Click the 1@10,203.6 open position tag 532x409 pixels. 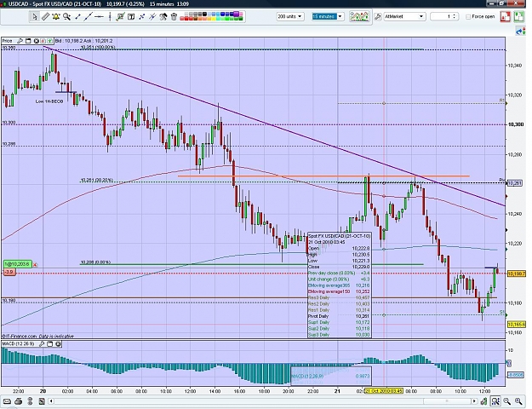18,264
